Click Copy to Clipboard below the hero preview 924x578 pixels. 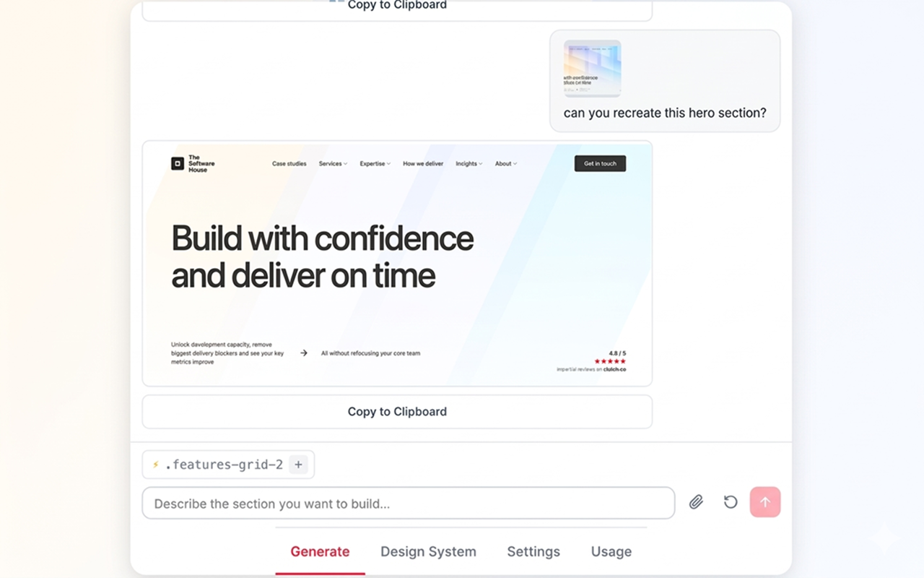click(397, 412)
